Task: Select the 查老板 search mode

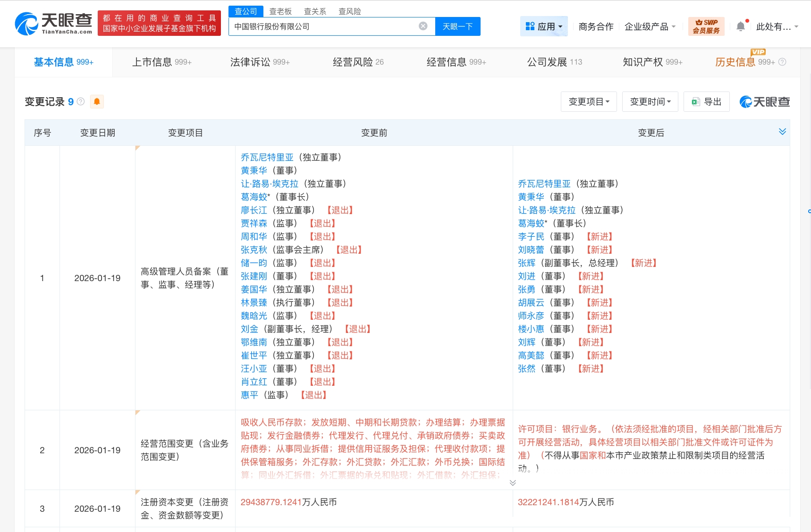Action: tap(280, 11)
